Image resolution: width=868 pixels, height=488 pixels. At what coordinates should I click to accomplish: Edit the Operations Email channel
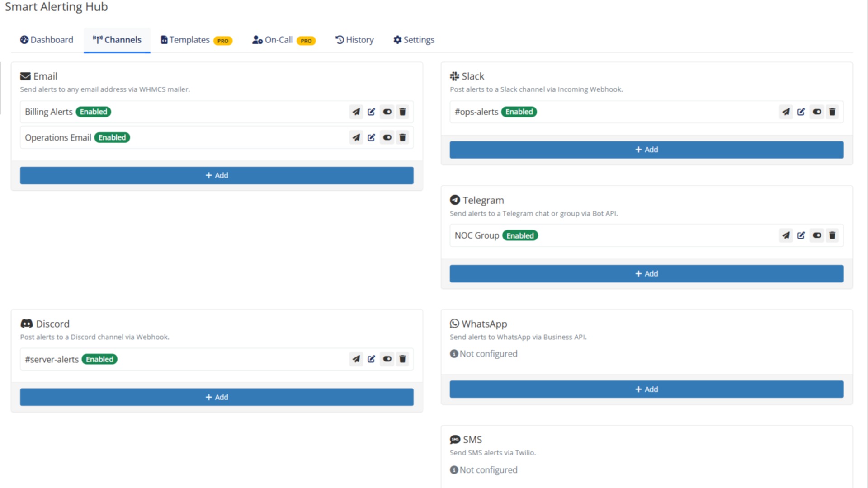coord(371,137)
